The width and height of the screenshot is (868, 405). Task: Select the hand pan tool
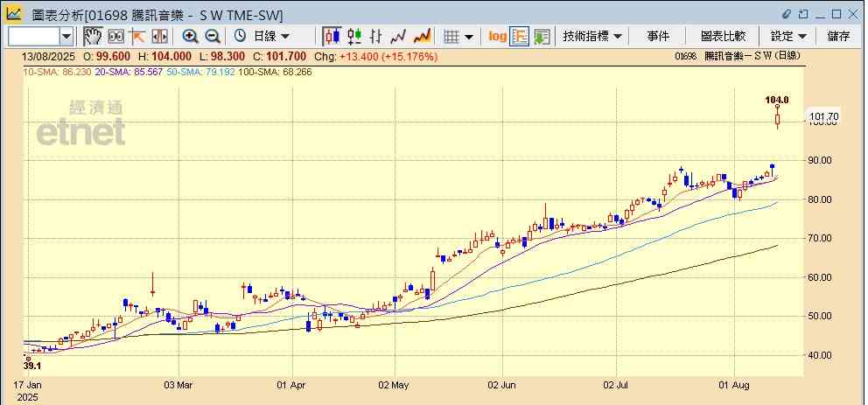(93, 37)
